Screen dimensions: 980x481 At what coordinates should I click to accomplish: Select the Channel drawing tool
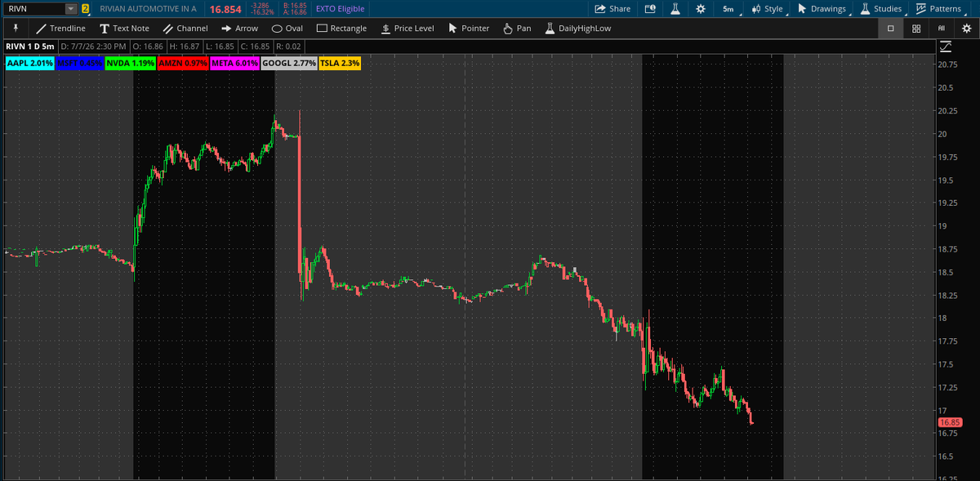185,28
